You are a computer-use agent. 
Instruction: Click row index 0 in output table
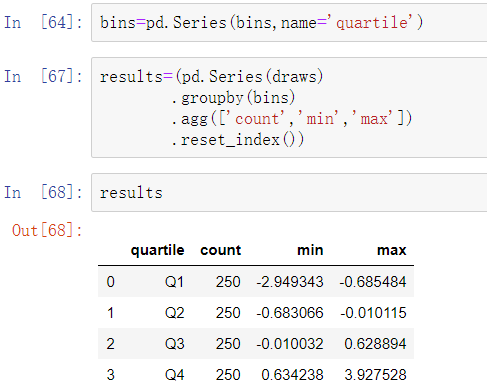pyautogui.click(x=111, y=282)
